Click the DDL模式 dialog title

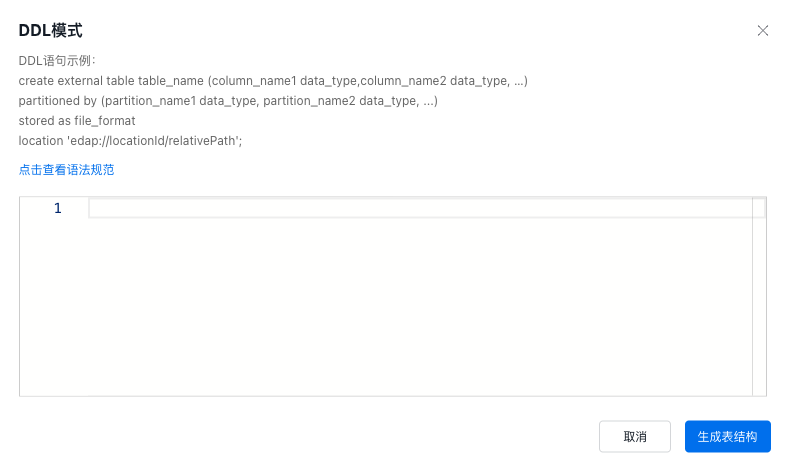pyautogui.click(x=50, y=31)
